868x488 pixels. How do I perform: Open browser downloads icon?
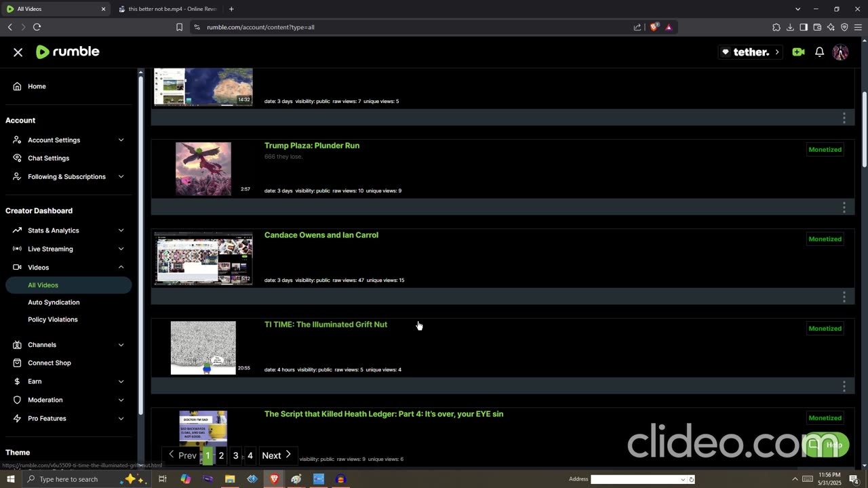(x=790, y=27)
